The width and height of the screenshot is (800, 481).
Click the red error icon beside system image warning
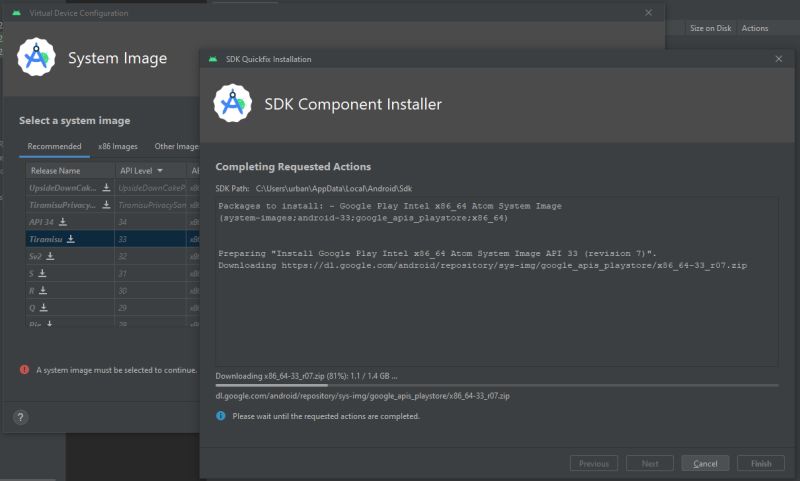coord(24,370)
